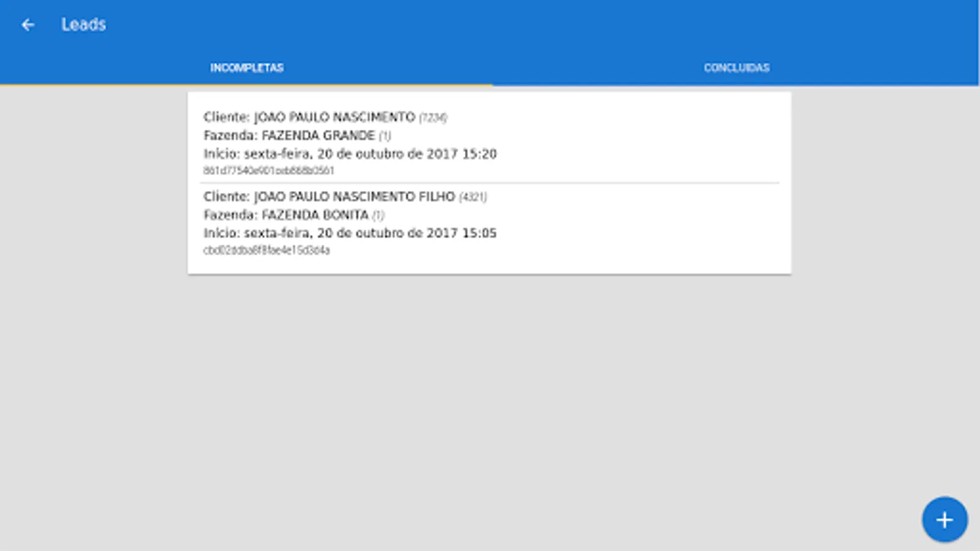
Task: Tap the lead with code 4321
Action: coord(472,197)
